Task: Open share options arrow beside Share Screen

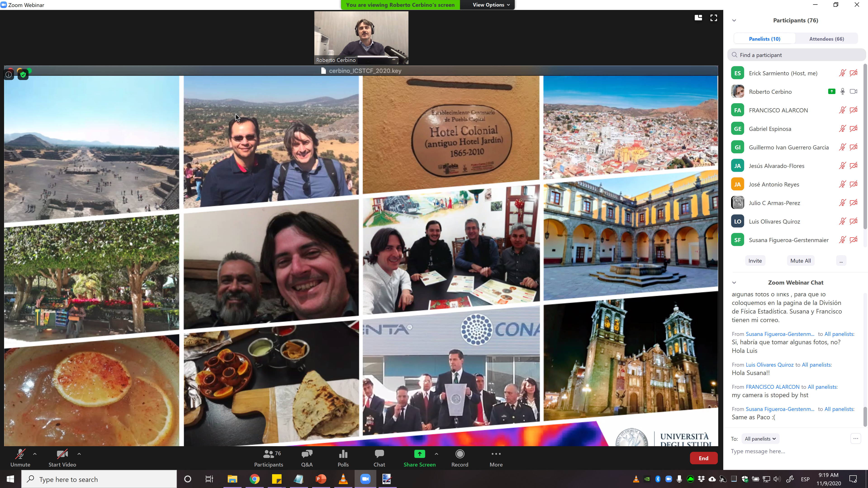Action: coord(436,454)
